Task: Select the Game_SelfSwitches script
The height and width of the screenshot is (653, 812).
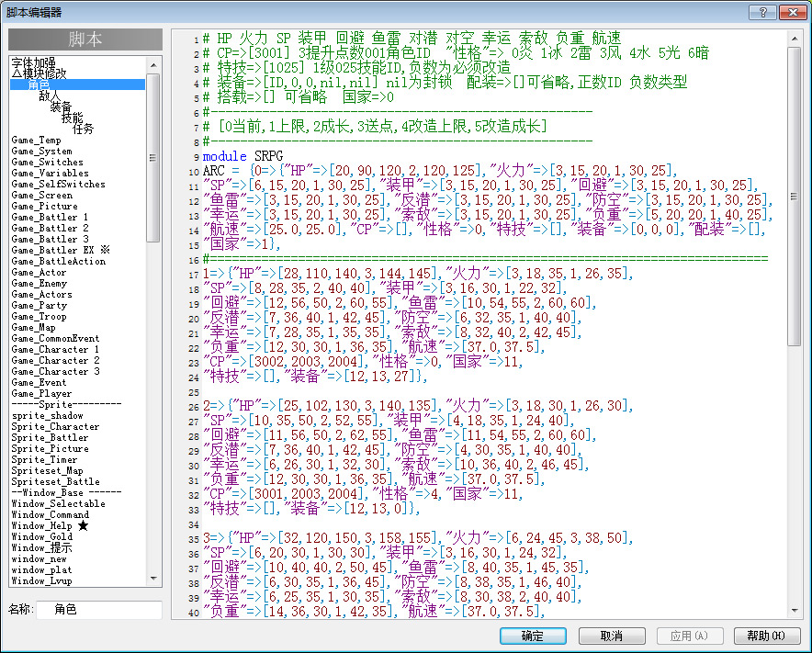Action: [x=59, y=184]
